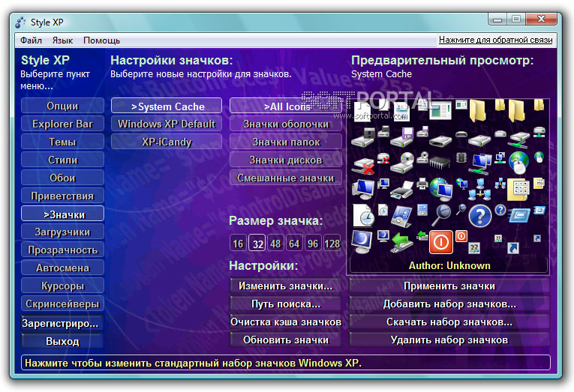Open the Нажмите для обратной связи link
The height and width of the screenshot is (392, 574).
pyautogui.click(x=496, y=40)
